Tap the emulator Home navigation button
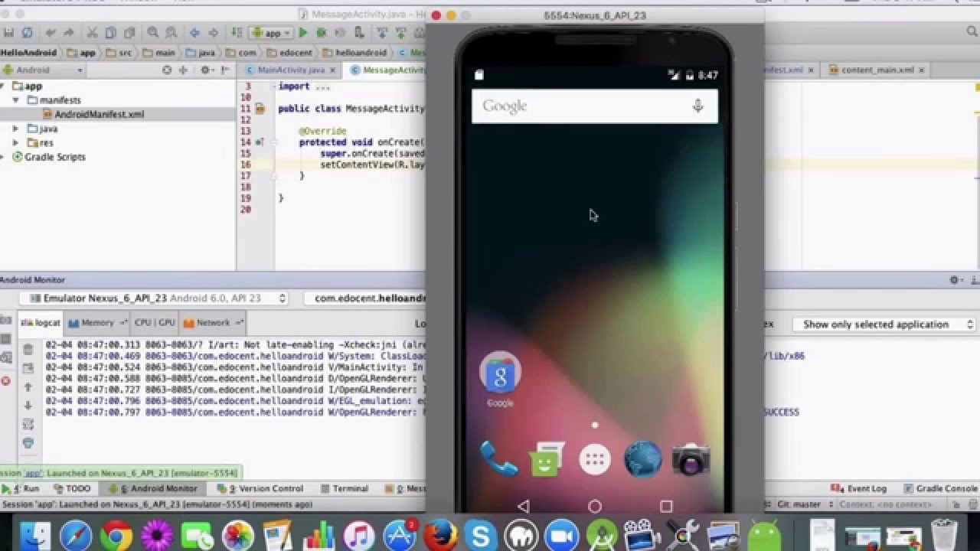This screenshot has width=980, height=551. 595,506
